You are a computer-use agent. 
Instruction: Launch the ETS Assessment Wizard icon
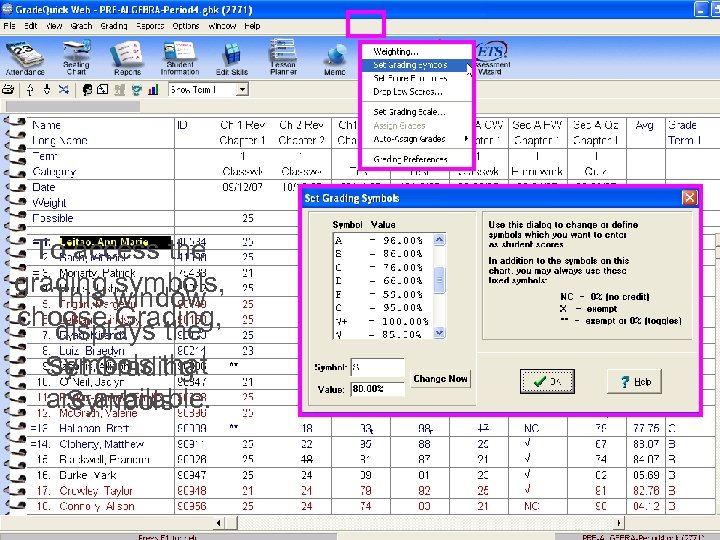[491, 58]
